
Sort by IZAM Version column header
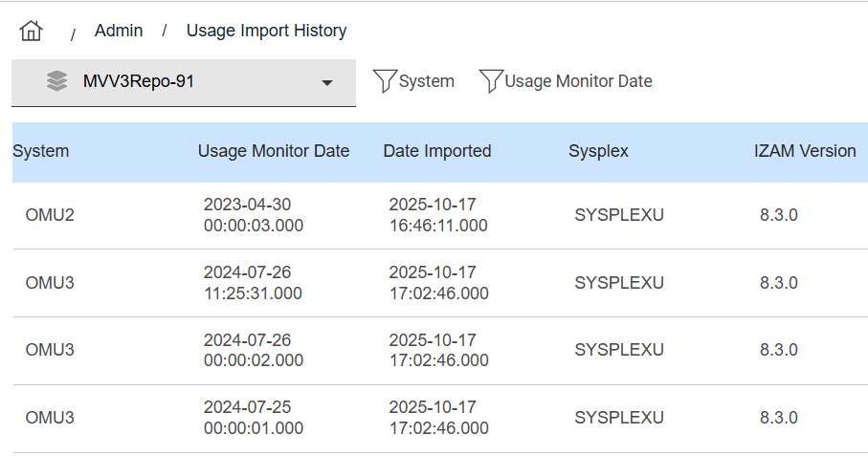[805, 151]
